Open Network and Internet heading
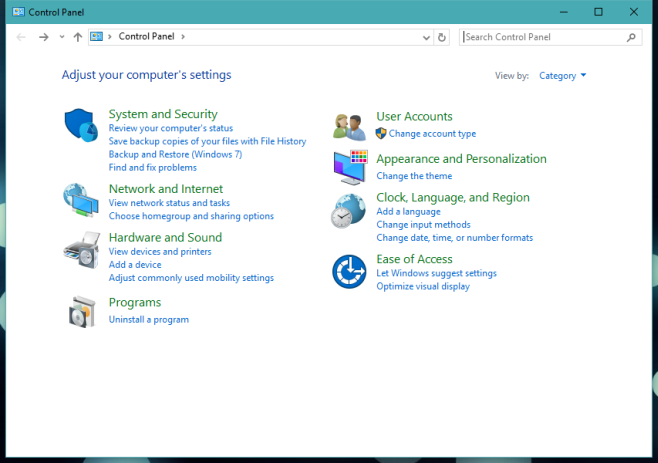Viewport: 658px width, 463px height. [x=166, y=189]
